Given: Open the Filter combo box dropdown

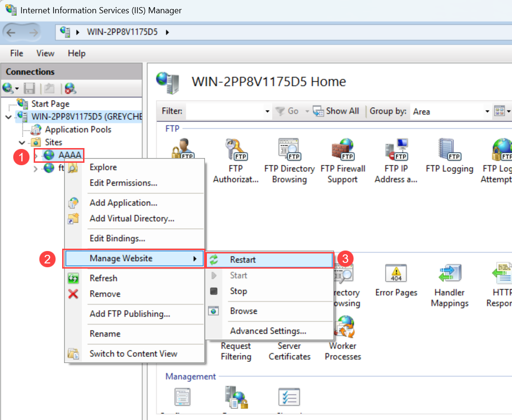Looking at the screenshot, I should pos(268,112).
